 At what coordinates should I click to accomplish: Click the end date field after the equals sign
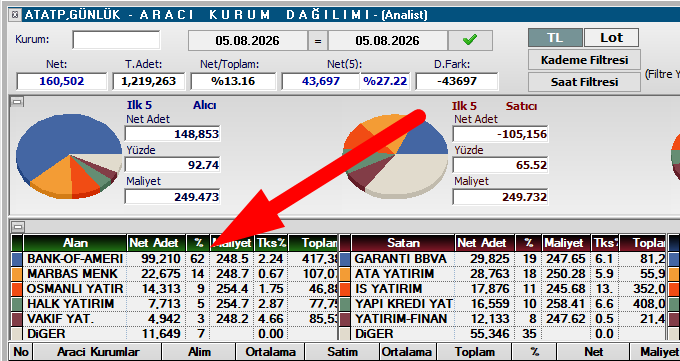388,41
